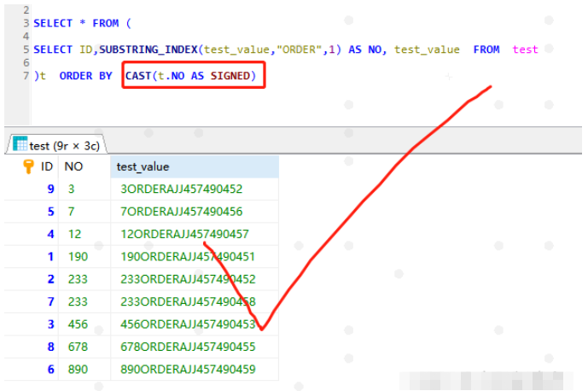Click the SIGNED keyword in query
This screenshot has height=391, width=588.
[230, 76]
